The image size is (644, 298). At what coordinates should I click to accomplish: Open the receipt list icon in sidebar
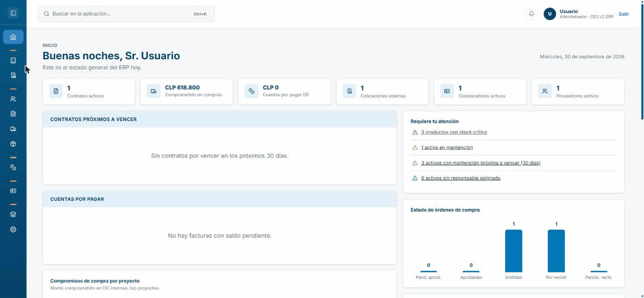[13, 75]
